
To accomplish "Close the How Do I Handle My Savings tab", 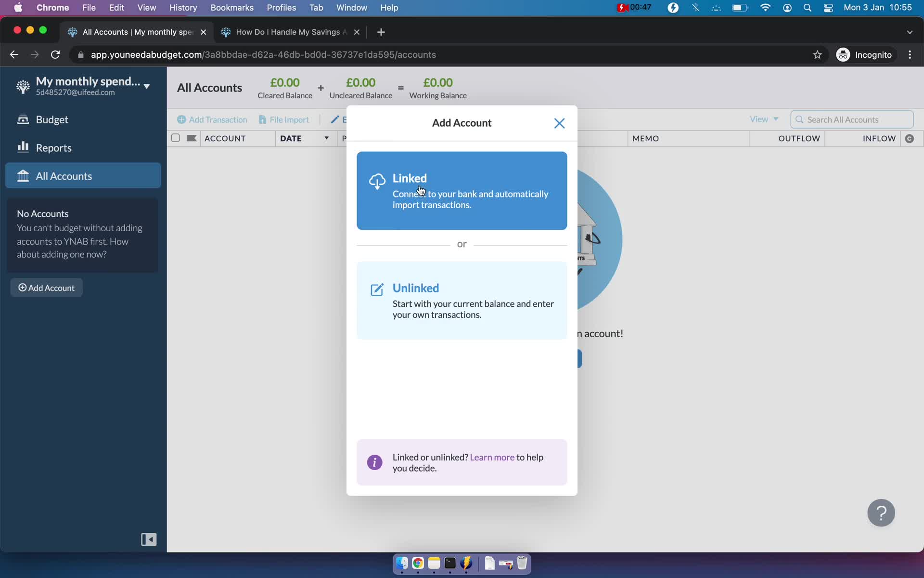I will [x=357, y=32].
